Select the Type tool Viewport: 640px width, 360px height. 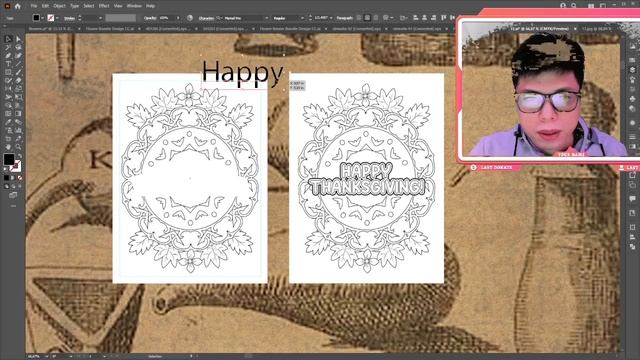pyautogui.click(x=8, y=64)
